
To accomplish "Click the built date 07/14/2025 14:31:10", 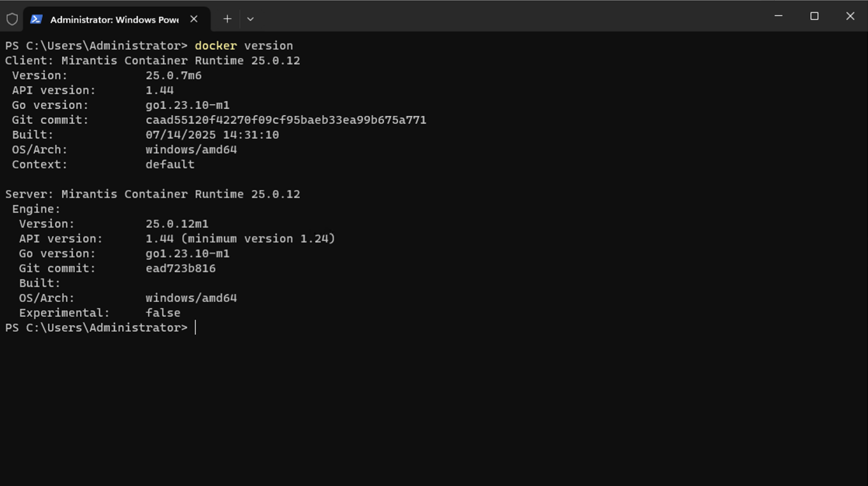I will (x=212, y=135).
